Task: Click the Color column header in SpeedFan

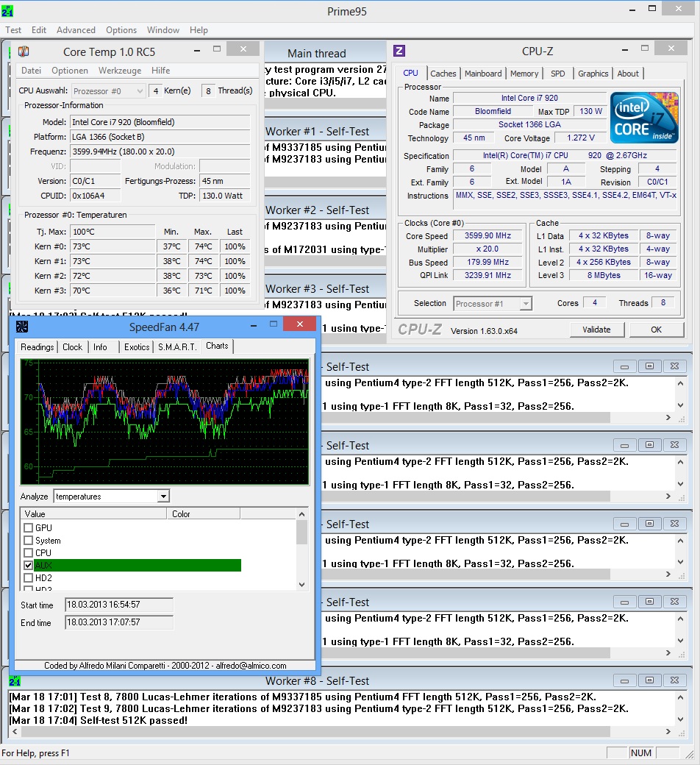Action: tap(204, 513)
